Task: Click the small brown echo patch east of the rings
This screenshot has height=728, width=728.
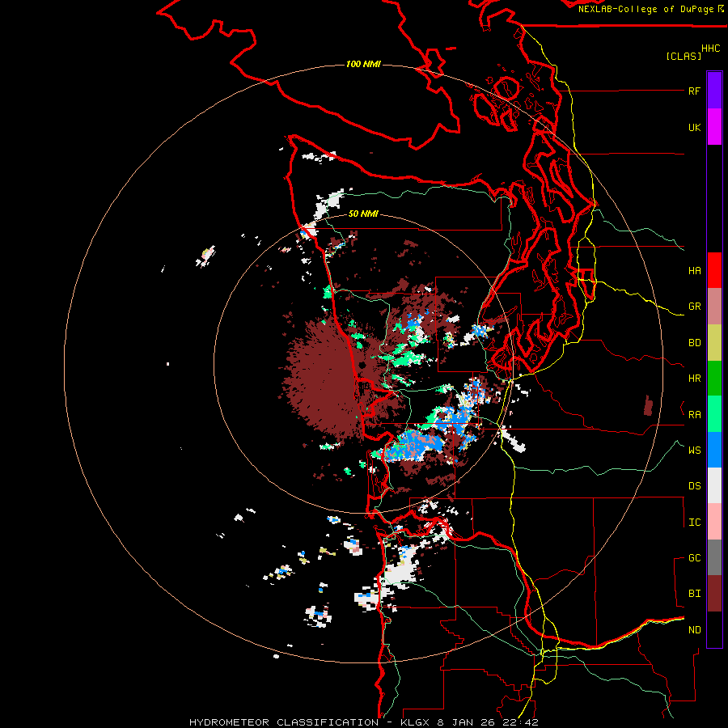Action: tap(648, 406)
